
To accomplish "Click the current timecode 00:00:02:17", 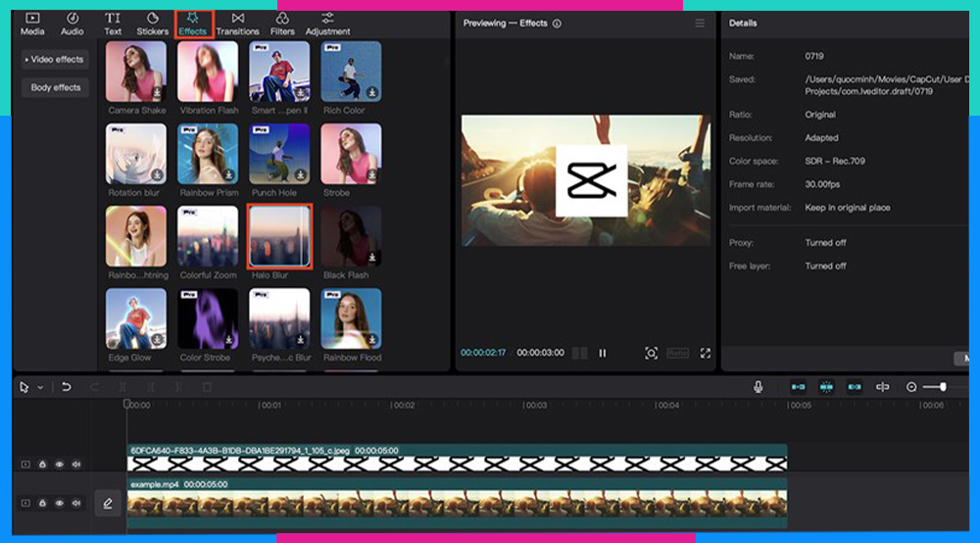I will tap(483, 353).
